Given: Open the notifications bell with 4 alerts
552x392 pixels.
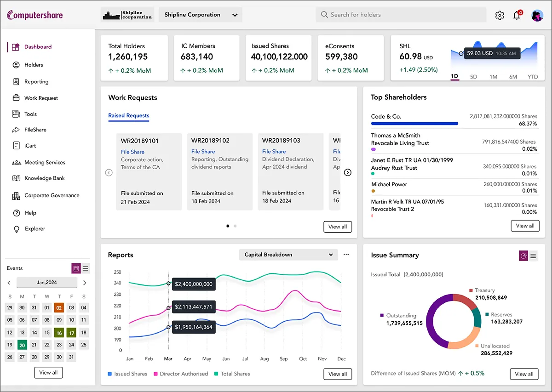Looking at the screenshot, I should (517, 15).
